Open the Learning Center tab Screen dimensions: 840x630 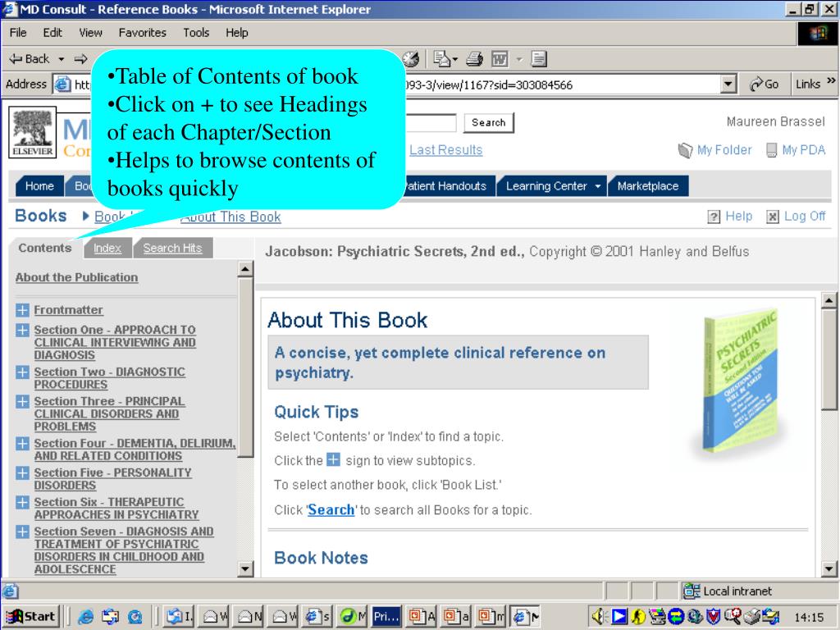(x=552, y=186)
